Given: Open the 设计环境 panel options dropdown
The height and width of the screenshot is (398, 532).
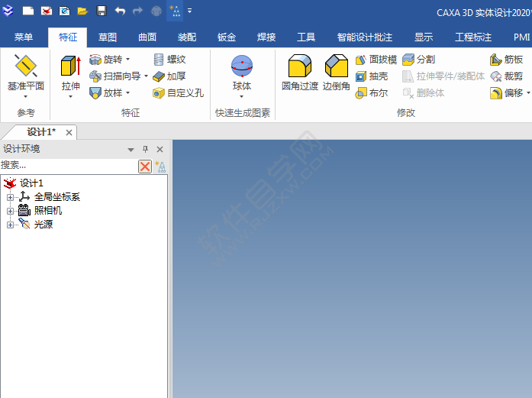Looking at the screenshot, I should point(131,150).
